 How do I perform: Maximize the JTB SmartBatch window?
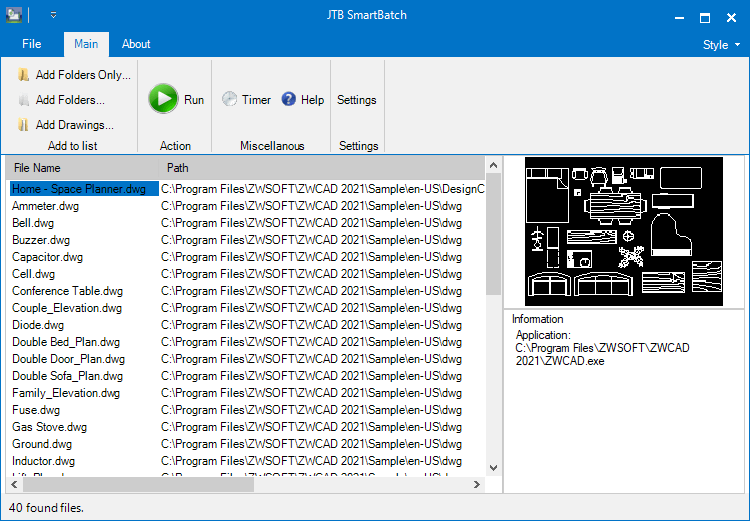[705, 18]
